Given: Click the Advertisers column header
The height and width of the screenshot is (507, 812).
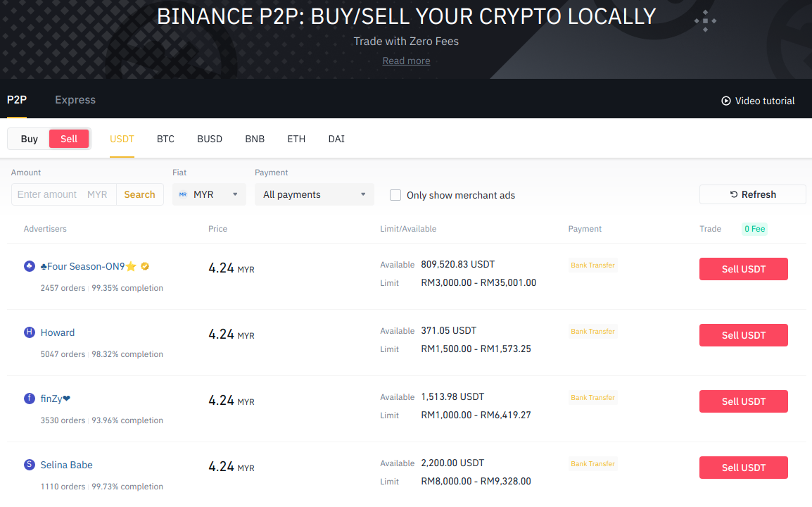Looking at the screenshot, I should click(45, 229).
